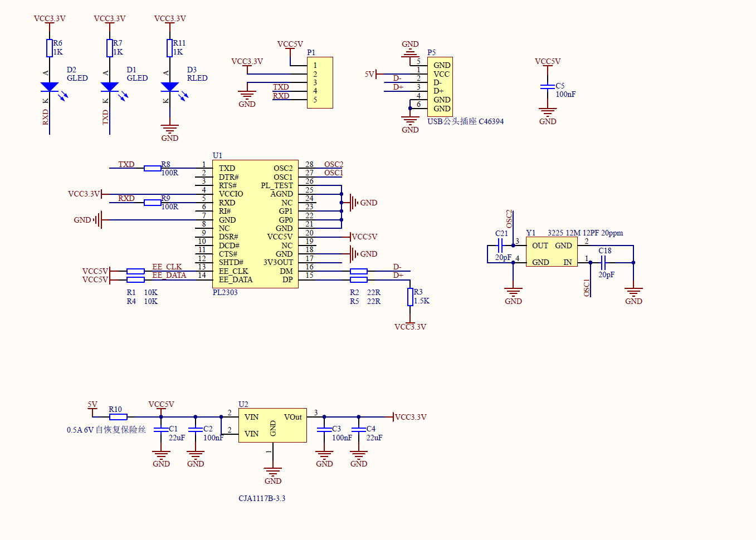This screenshot has width=756, height=540.
Task: Click the vertical OSC2 net label near C21
Action: pos(509,219)
